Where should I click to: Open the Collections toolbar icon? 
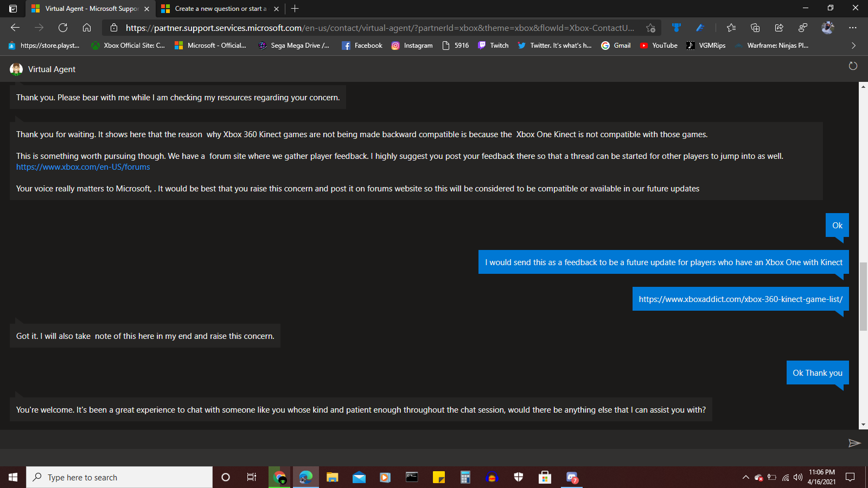click(x=755, y=28)
